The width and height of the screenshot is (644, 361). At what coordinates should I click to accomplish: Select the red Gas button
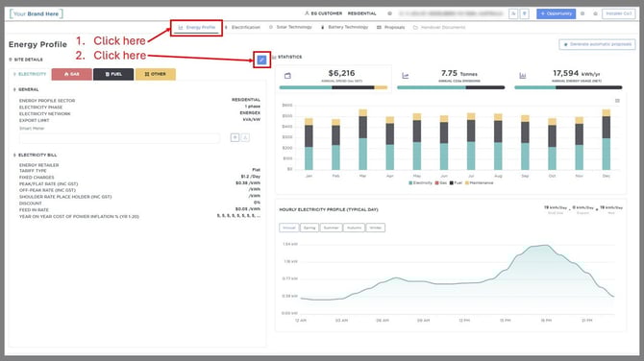pyautogui.click(x=72, y=74)
